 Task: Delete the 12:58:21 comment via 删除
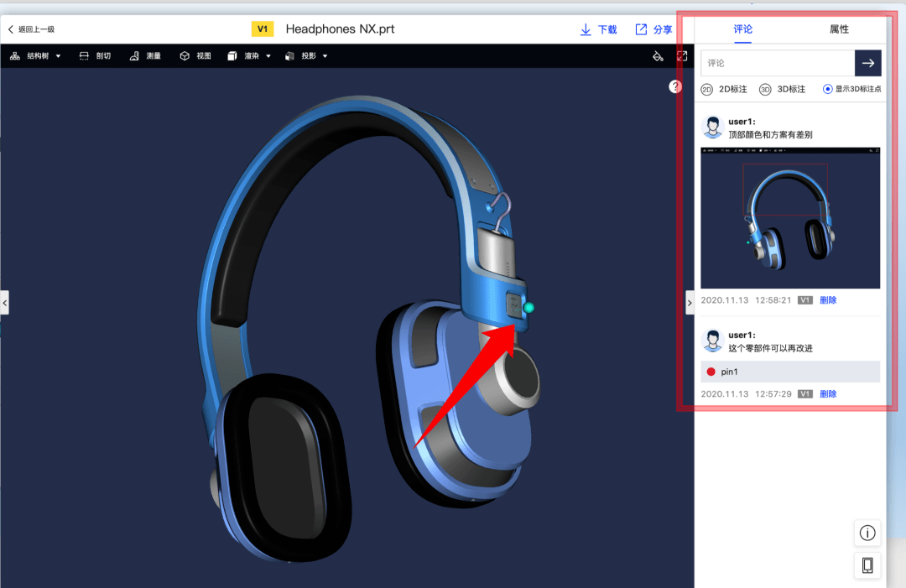pos(828,300)
